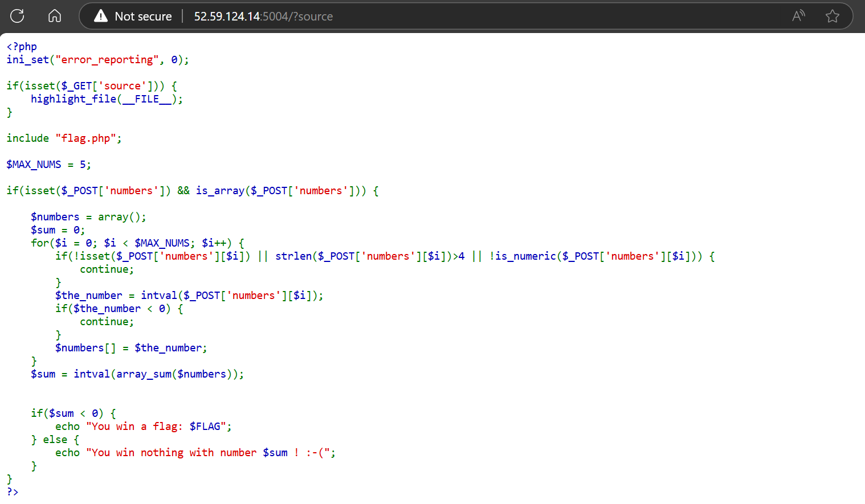The height and width of the screenshot is (504, 865).
Task: Click the '$the_number = intval' line
Action: click(189, 296)
